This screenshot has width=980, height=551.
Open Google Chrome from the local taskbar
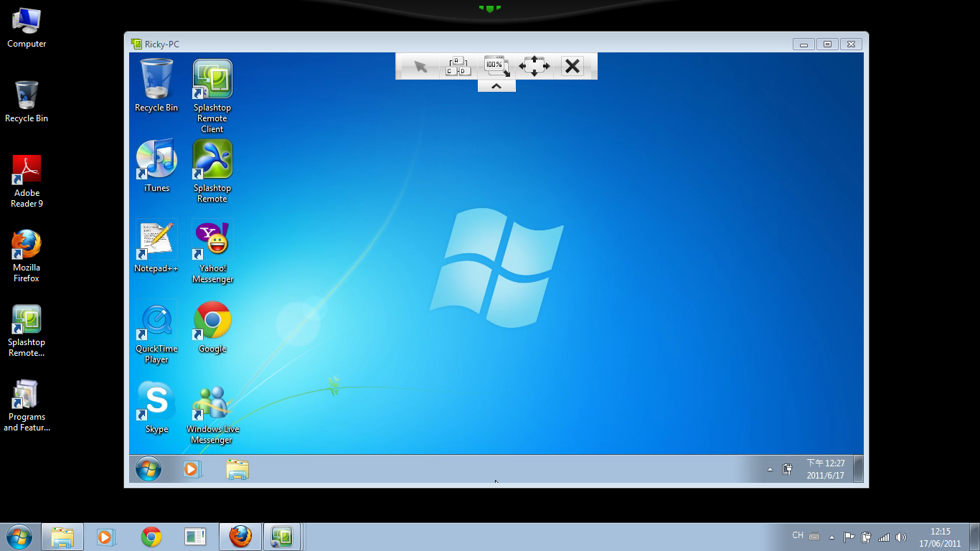click(x=151, y=537)
